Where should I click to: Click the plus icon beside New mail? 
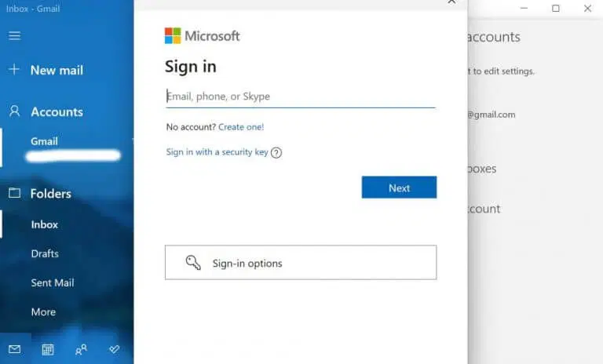14,70
